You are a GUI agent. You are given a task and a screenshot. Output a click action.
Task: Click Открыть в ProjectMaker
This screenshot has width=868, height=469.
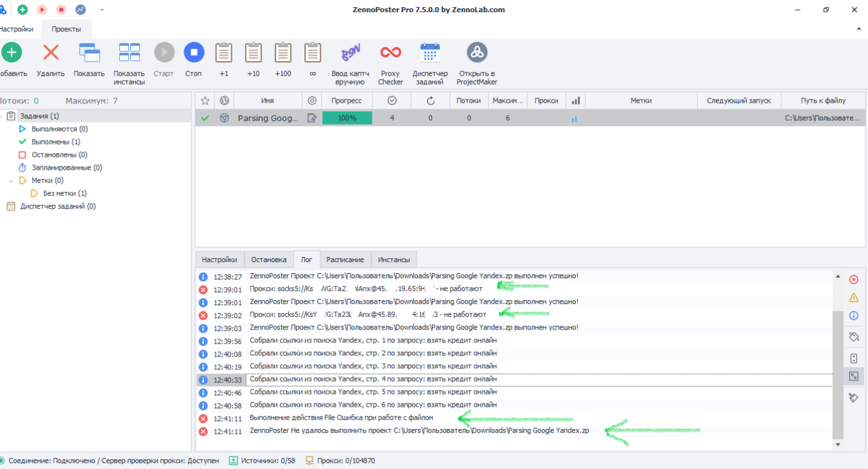click(x=477, y=53)
